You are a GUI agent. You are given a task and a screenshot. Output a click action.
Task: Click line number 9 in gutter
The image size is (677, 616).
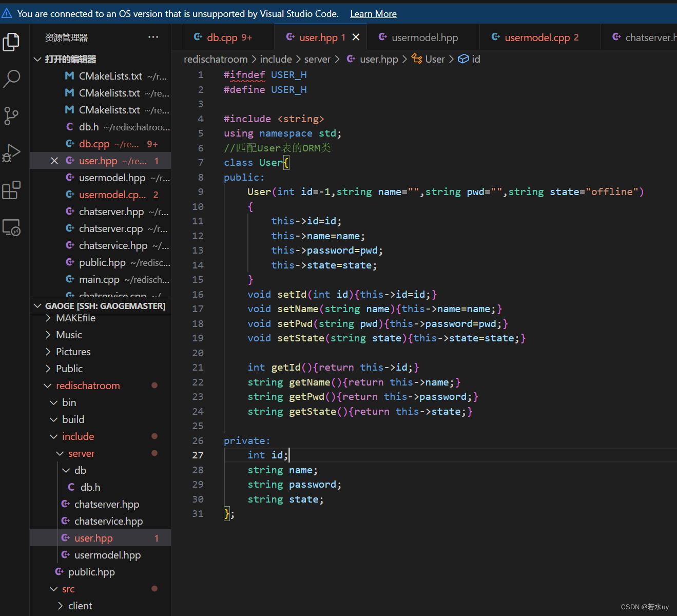point(201,191)
